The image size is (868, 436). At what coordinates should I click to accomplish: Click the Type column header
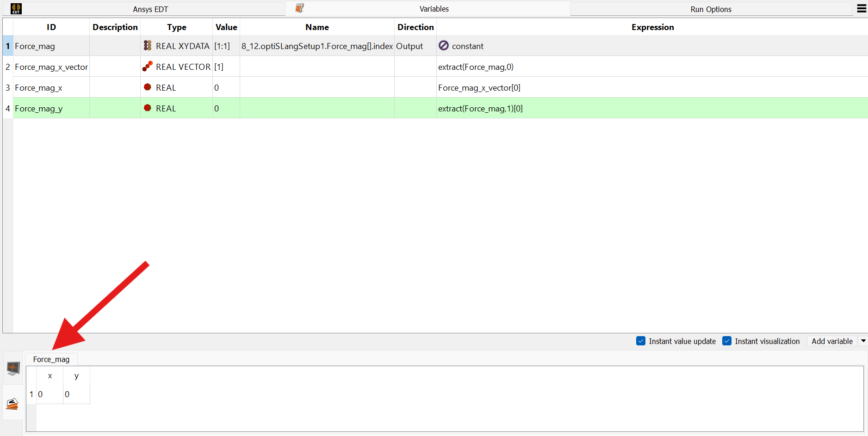177,27
